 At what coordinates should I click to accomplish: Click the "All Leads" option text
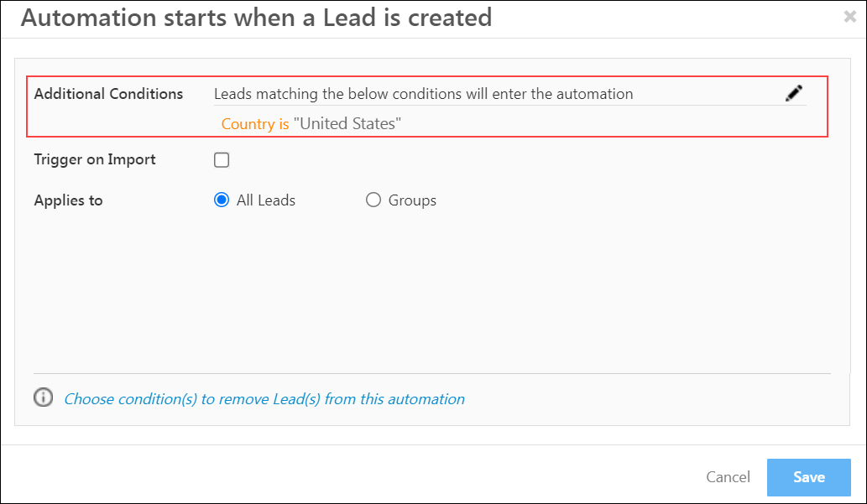click(266, 200)
